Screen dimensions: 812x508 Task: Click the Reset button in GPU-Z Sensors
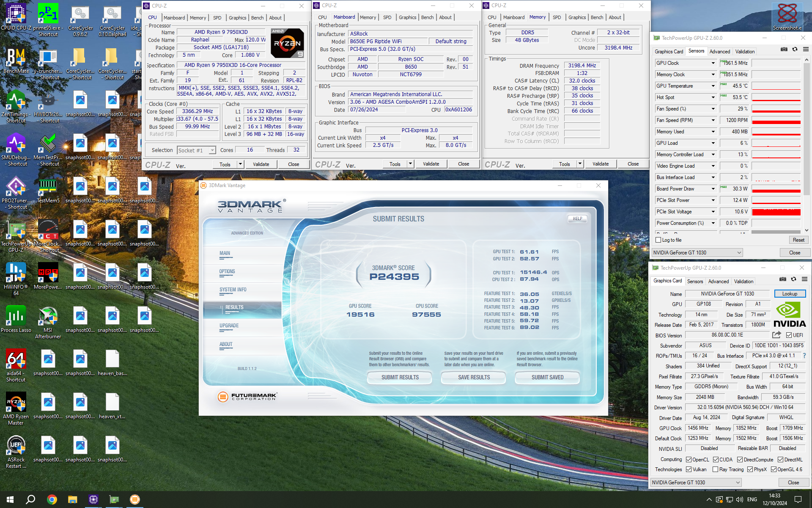pyautogui.click(x=798, y=240)
